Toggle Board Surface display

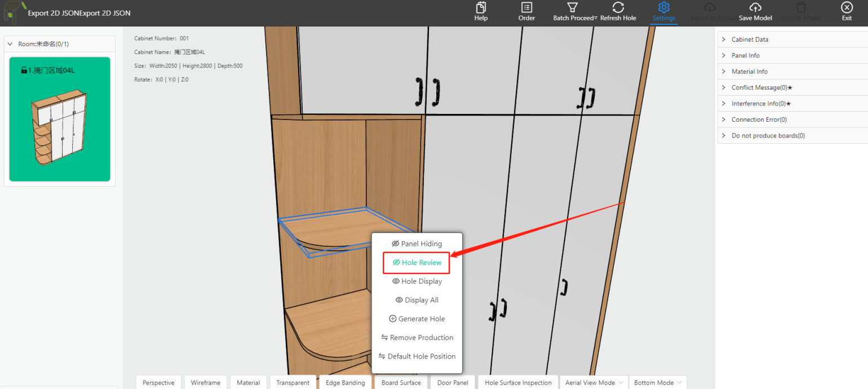coord(401,382)
